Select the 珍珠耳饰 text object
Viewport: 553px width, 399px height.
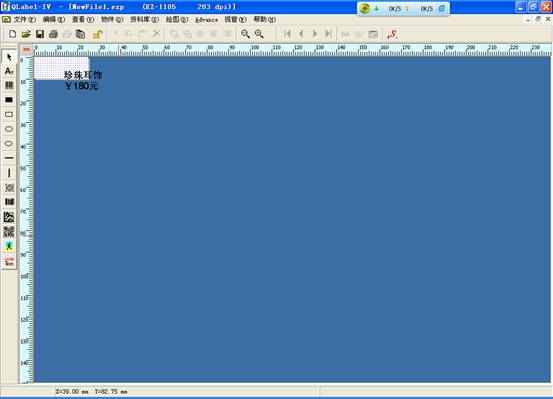coord(83,75)
